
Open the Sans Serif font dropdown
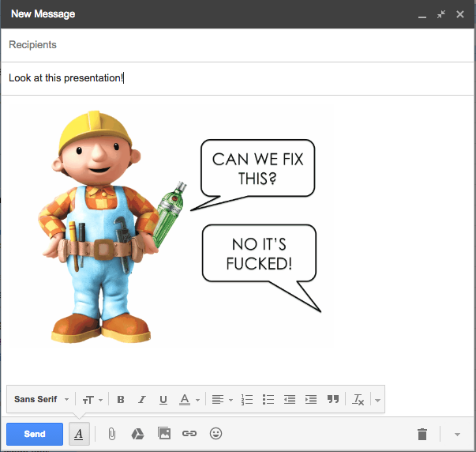[42, 400]
